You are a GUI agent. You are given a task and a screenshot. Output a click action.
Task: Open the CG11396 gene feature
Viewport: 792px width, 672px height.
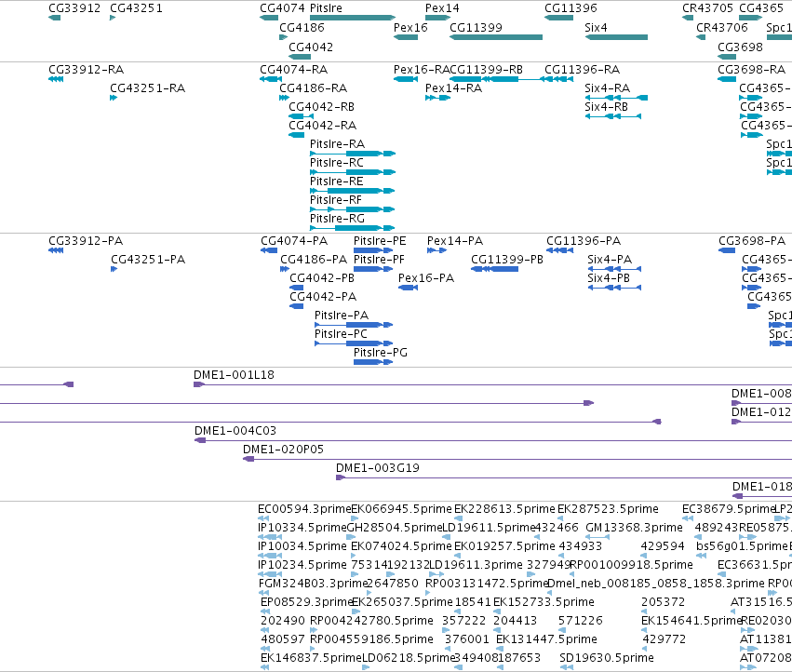pos(558,18)
